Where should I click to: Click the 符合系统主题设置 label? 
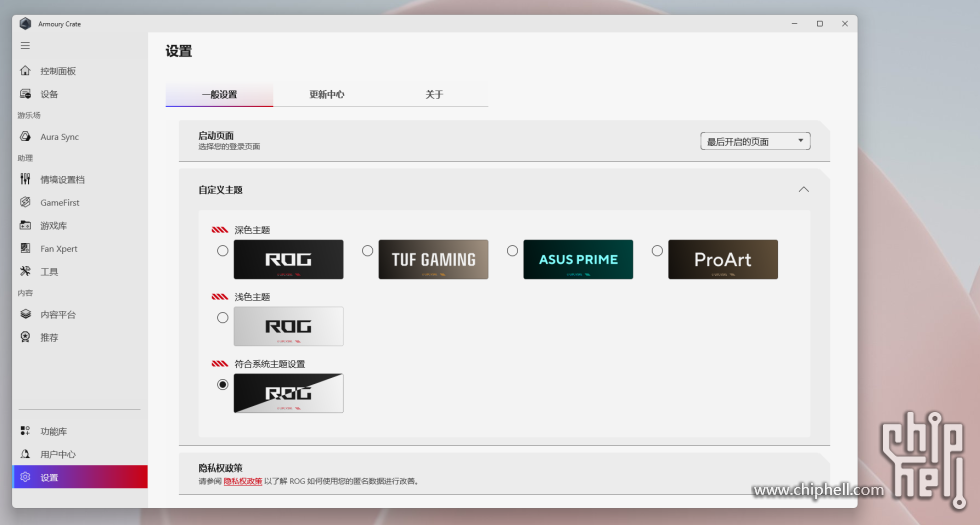tap(270, 364)
